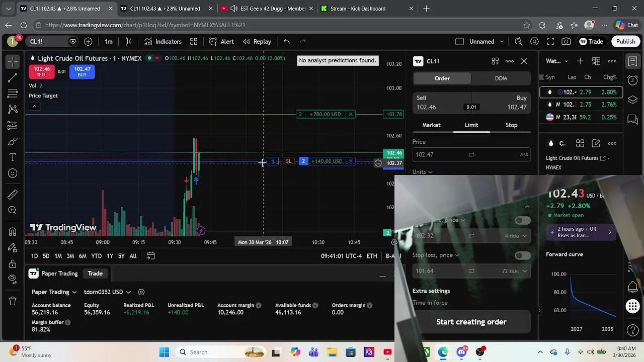Open the 1m interval selector

109,42
